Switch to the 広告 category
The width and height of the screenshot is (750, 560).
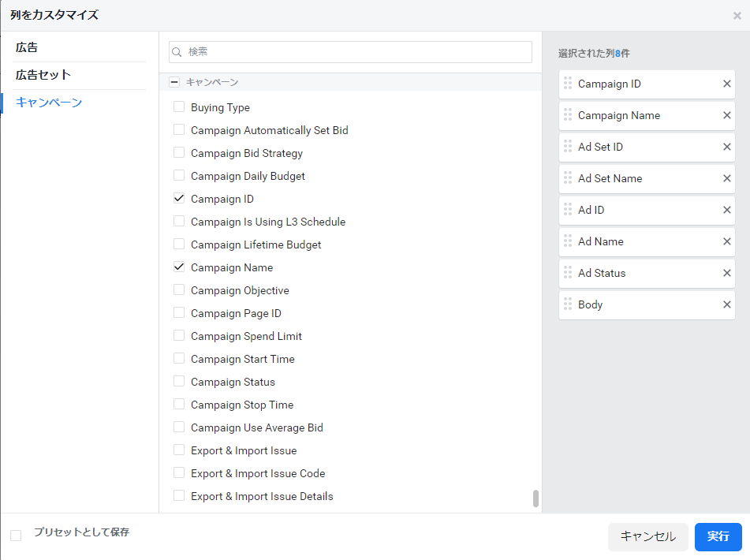pyautogui.click(x=27, y=47)
